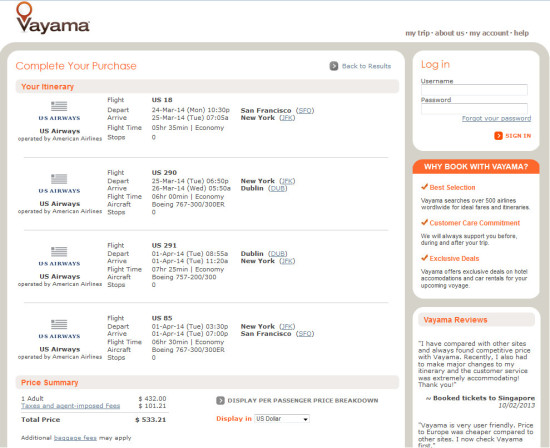Click JFK link in US 290 departure
The image size is (550, 448).
click(x=287, y=181)
